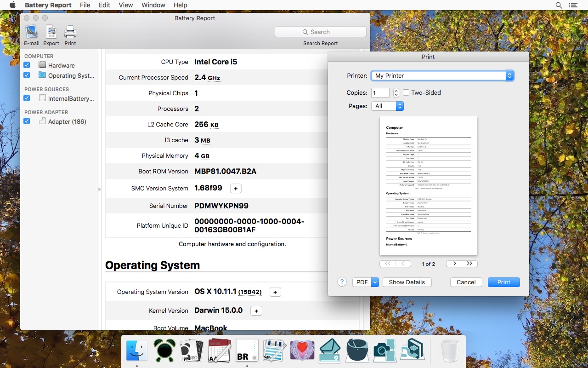588x368 pixels.
Task: Click the Spotlight search icon
Action: coord(559,5)
